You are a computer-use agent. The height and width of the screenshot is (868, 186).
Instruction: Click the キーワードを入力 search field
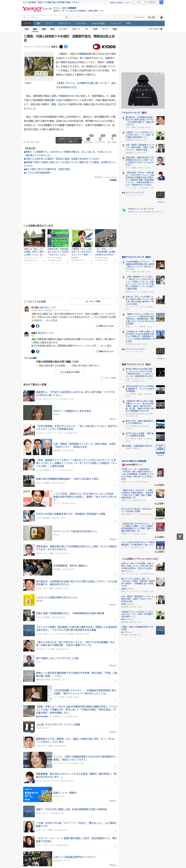coord(44,18)
